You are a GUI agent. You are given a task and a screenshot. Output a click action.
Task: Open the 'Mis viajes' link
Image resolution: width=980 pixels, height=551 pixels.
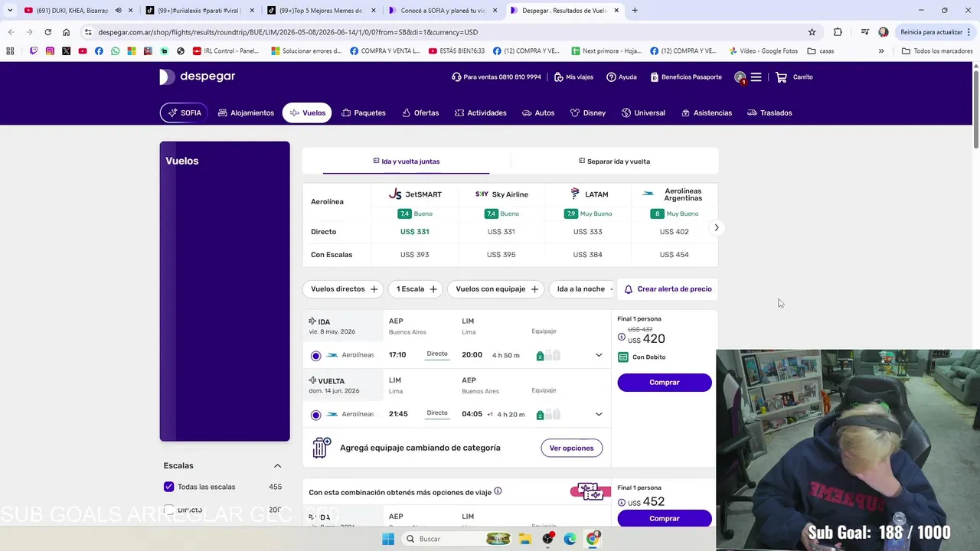point(573,77)
